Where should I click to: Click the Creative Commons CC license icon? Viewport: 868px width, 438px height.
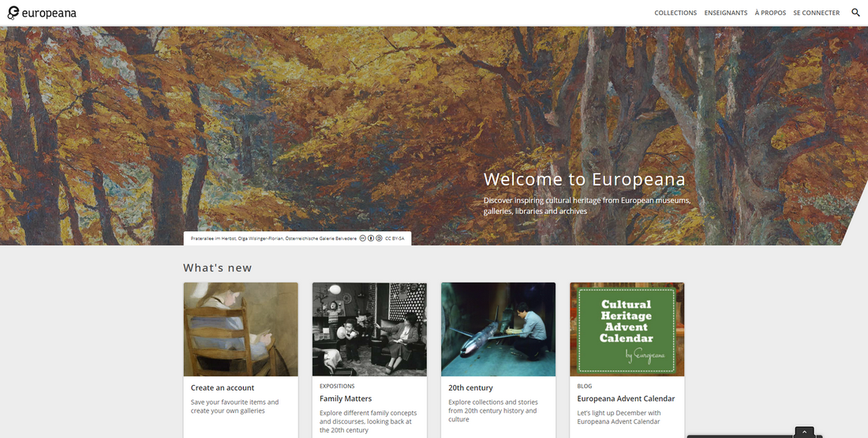pos(363,238)
